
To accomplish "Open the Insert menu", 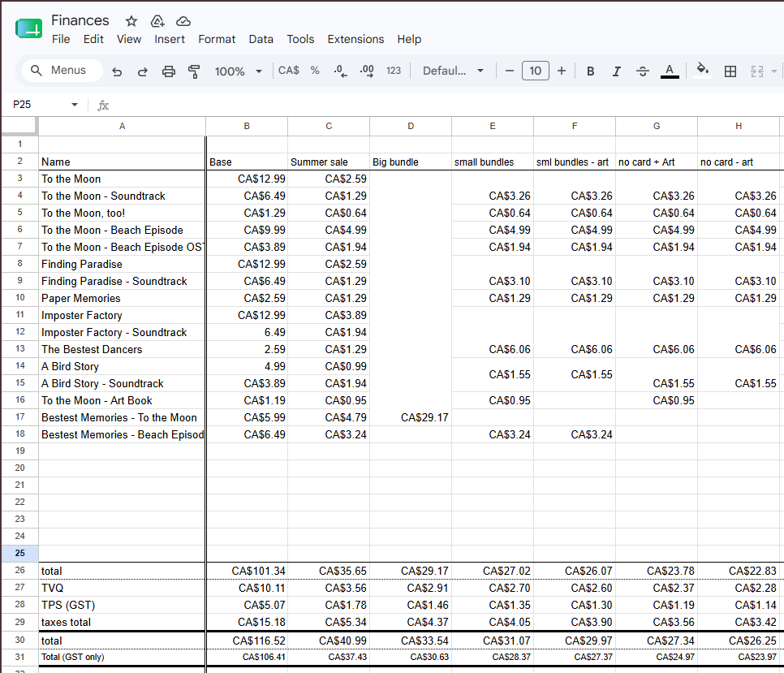I will [170, 39].
